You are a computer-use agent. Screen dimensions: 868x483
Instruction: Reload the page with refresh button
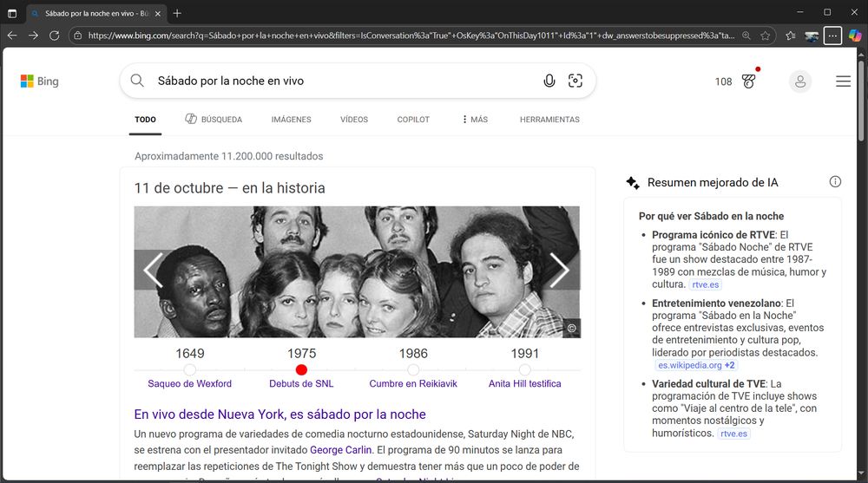click(x=55, y=36)
